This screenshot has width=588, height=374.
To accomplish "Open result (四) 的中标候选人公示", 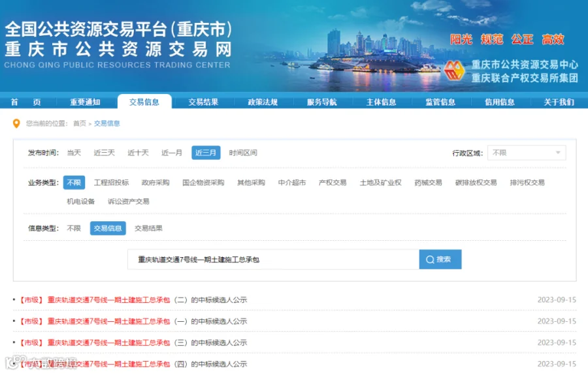I will pyautogui.click(x=148, y=364).
